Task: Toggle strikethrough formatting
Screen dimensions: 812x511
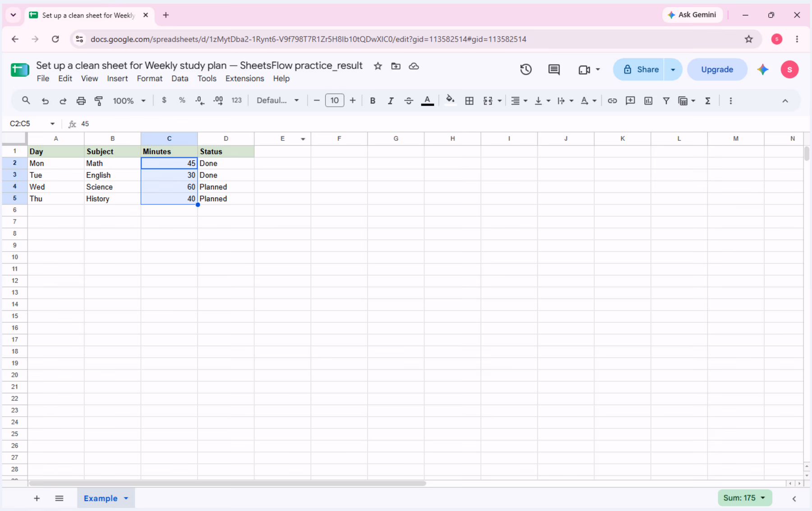Action: pyautogui.click(x=409, y=101)
